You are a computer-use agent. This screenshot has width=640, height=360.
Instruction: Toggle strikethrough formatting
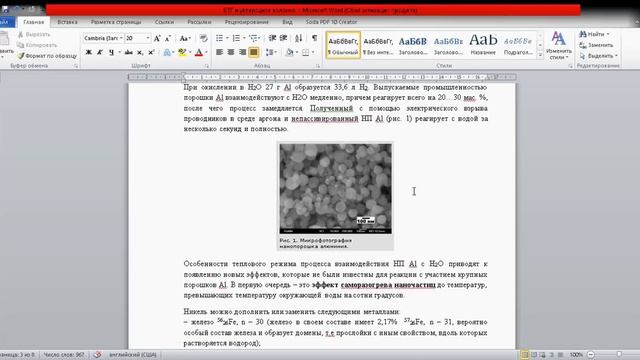(x=129, y=52)
